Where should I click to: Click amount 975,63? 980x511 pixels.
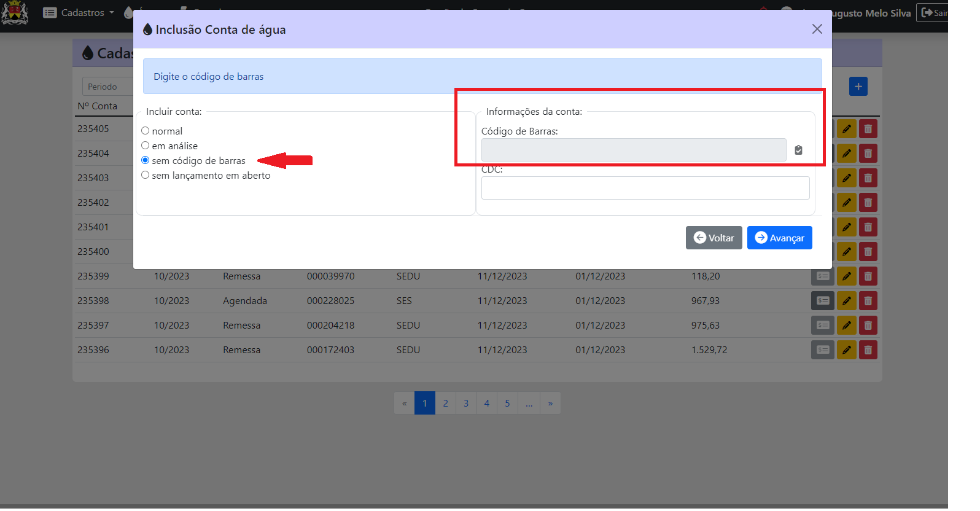(706, 326)
